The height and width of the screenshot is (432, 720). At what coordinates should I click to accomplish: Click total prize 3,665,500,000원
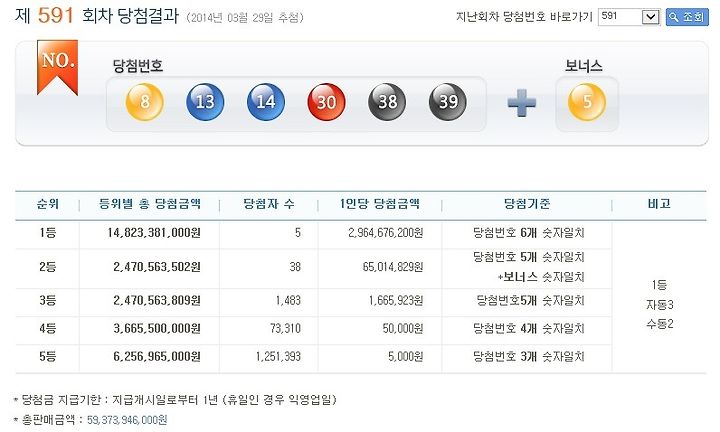(x=157, y=329)
